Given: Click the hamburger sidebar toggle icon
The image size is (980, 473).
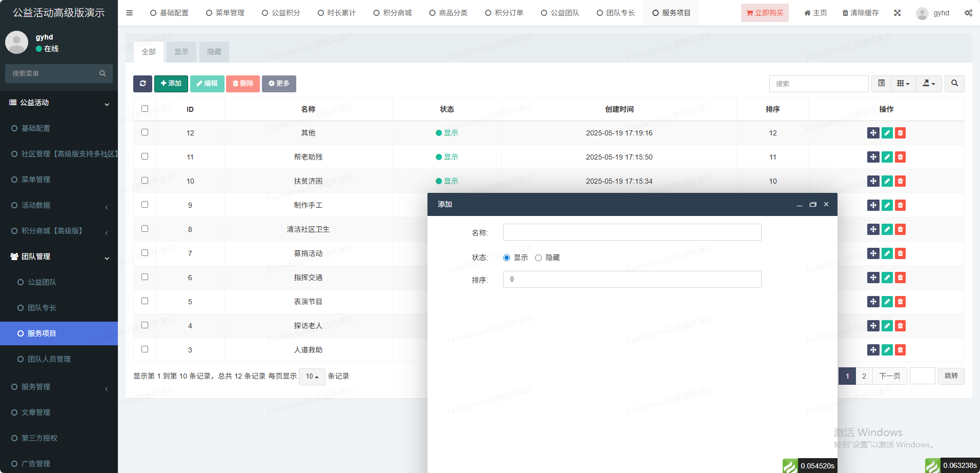Looking at the screenshot, I should pos(130,13).
